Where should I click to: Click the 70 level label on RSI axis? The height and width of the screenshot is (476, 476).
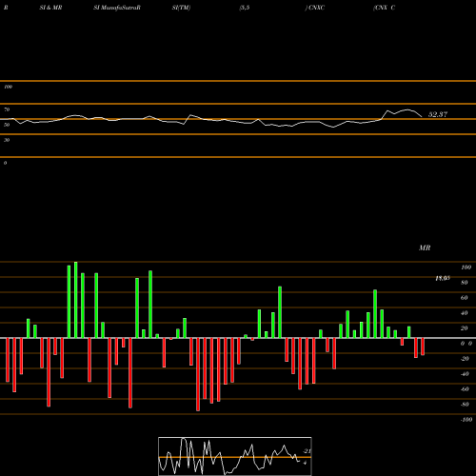click(7, 109)
